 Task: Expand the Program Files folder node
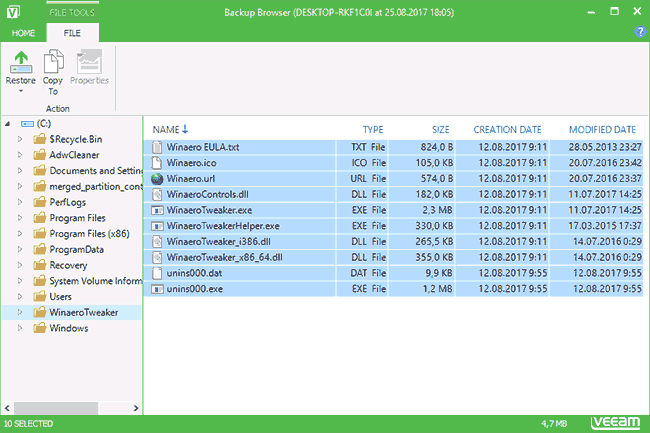[19, 218]
